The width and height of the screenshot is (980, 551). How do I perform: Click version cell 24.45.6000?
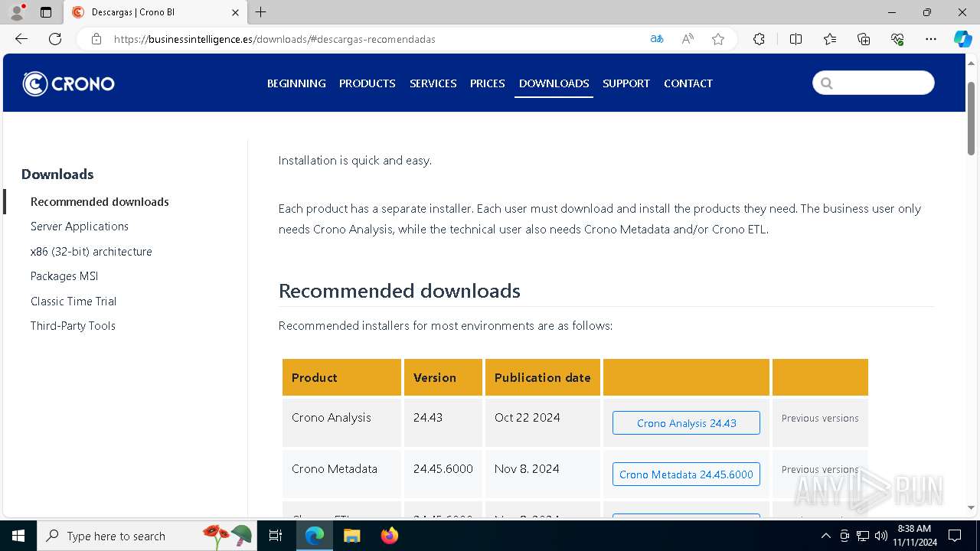click(443, 474)
